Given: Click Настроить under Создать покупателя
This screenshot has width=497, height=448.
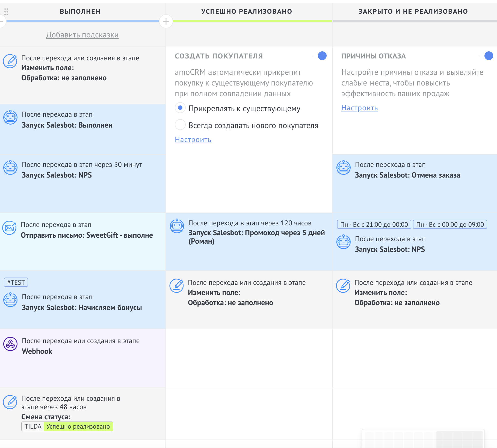Looking at the screenshot, I should coord(193,140).
